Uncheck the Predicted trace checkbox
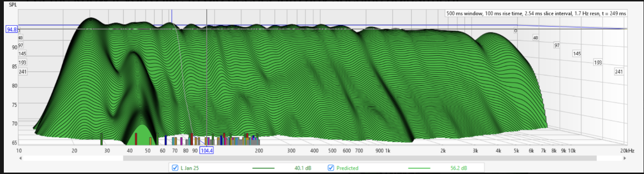The height and width of the screenshot is (174, 644). point(331,168)
